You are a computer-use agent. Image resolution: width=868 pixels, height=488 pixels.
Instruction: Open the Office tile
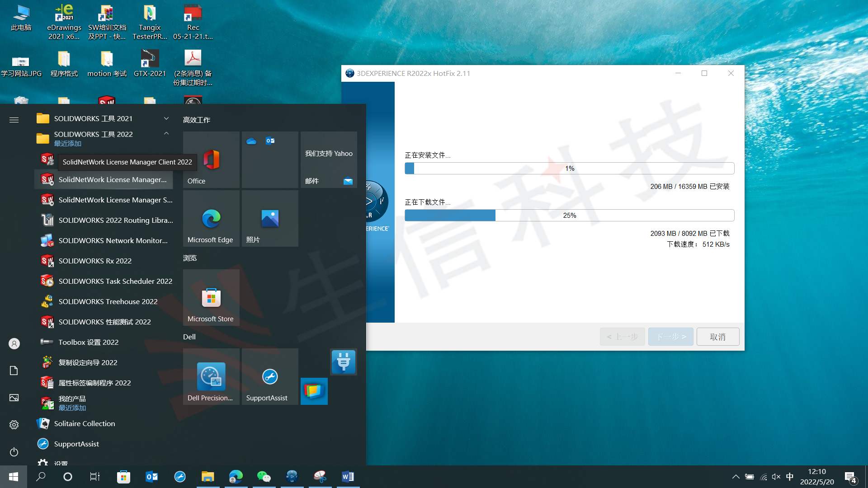(211, 160)
